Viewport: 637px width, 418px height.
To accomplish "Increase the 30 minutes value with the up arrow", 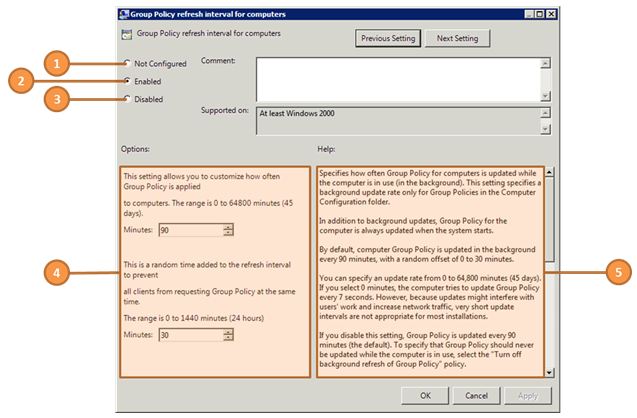I will tap(228, 331).
